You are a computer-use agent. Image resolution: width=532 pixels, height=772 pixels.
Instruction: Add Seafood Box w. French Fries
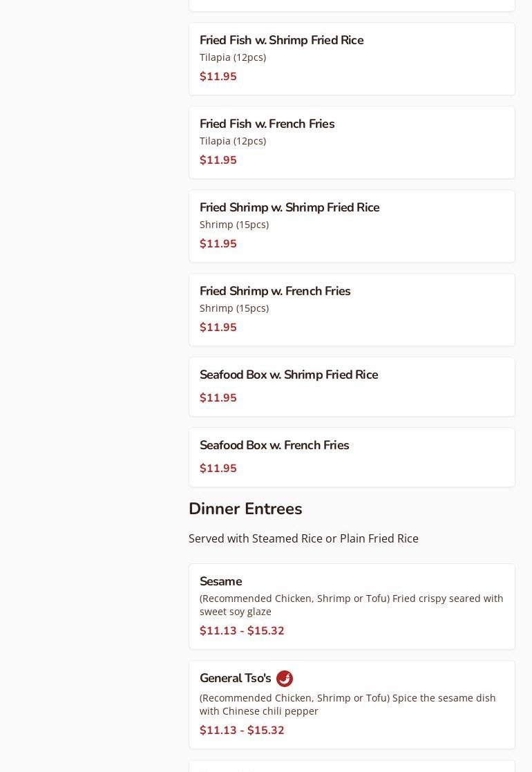274,446
